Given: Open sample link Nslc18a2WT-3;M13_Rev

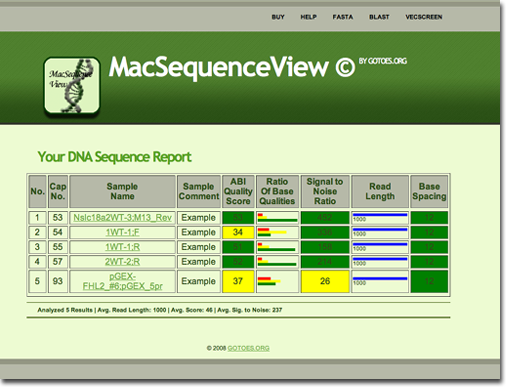Looking at the screenshot, I should point(122,218).
